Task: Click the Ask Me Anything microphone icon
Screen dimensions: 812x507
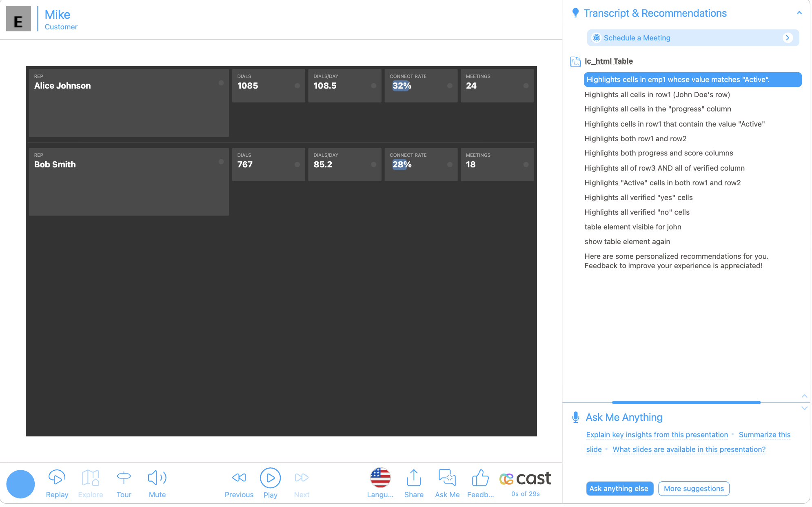Action: coord(576,417)
